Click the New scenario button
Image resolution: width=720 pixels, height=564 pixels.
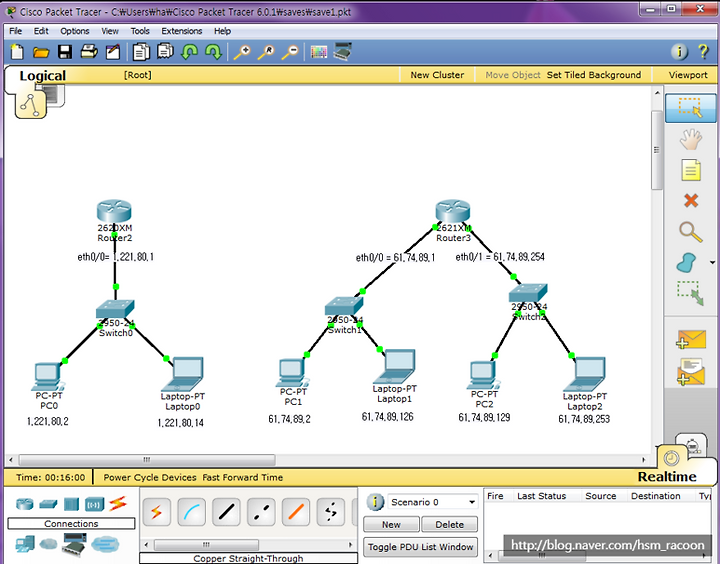pyautogui.click(x=391, y=524)
